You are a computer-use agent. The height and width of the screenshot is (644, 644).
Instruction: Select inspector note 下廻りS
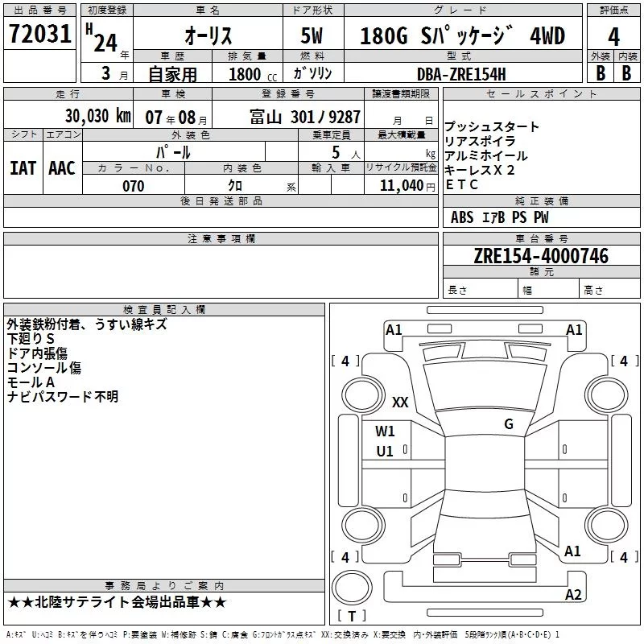(31, 339)
